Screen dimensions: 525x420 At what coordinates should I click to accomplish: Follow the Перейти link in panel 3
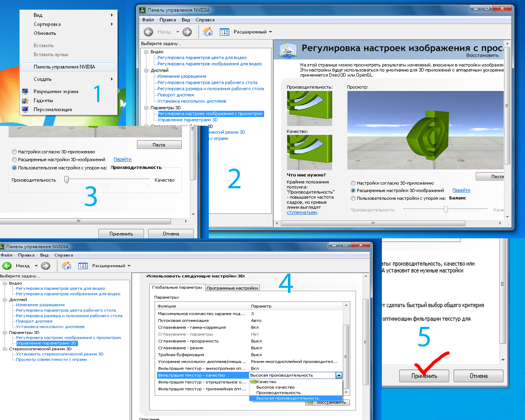click(123, 160)
